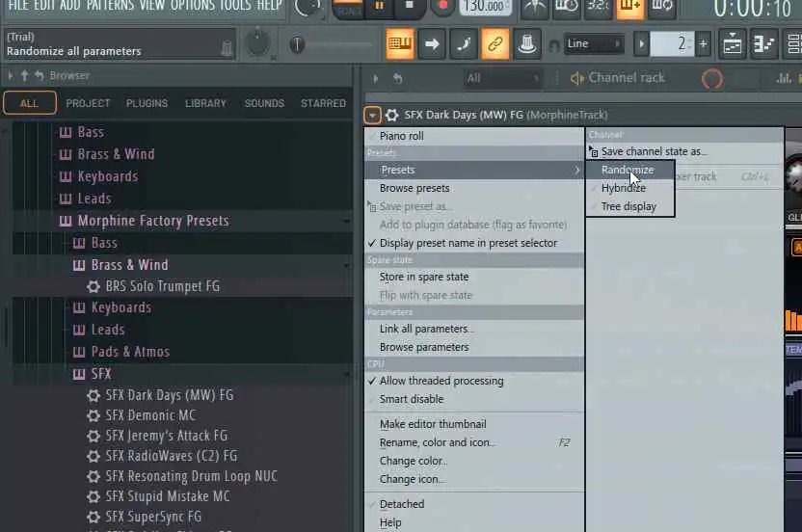
Task: Switch to the STARRED browser tab
Action: coord(323,103)
